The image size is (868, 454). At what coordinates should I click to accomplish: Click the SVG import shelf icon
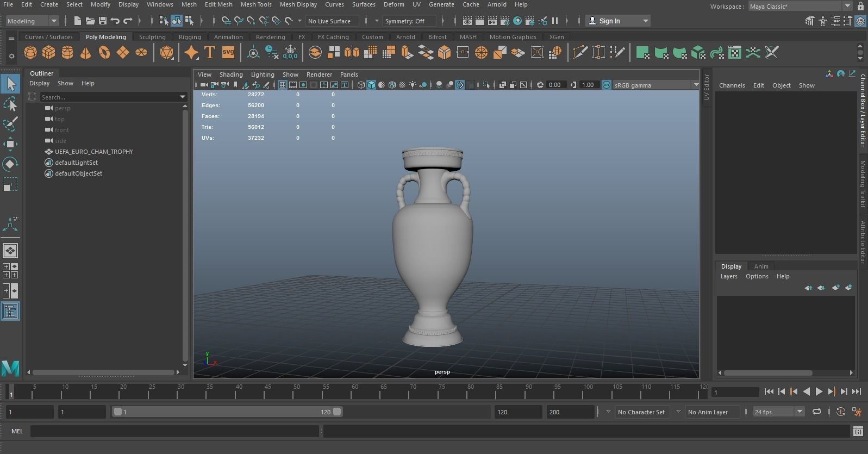(228, 53)
